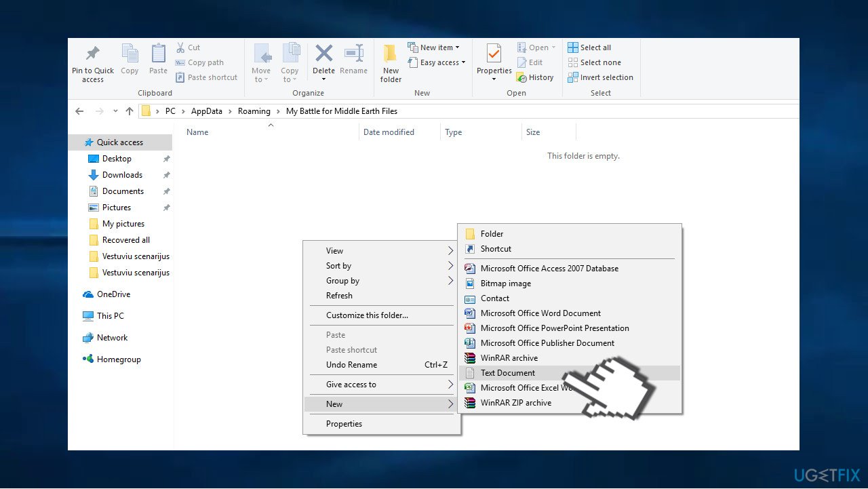Sort files by the Name column header
The height and width of the screenshot is (489, 868).
tap(197, 132)
